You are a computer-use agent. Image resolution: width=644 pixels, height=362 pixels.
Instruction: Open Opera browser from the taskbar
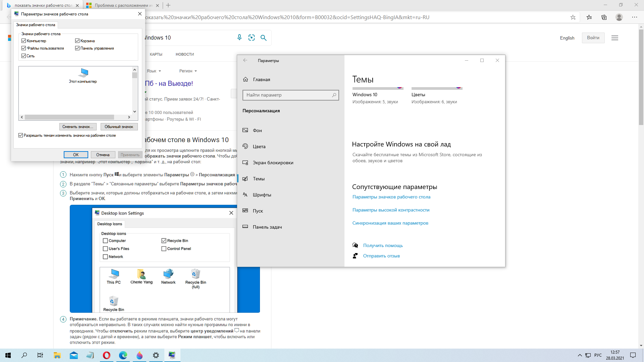107,355
